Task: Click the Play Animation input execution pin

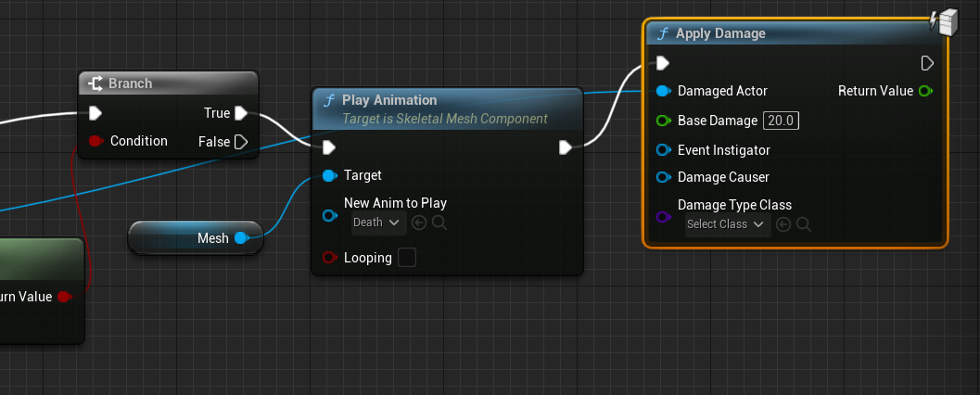Action: click(329, 147)
